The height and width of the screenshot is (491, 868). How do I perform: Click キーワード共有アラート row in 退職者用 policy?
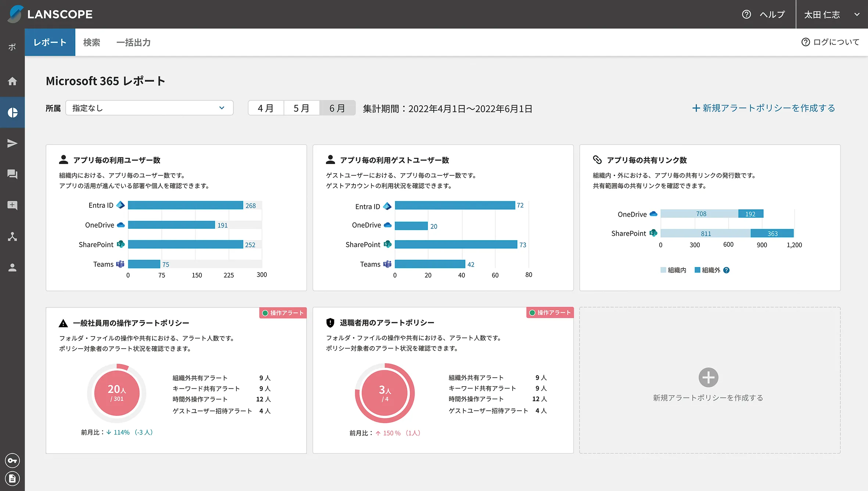coord(498,388)
